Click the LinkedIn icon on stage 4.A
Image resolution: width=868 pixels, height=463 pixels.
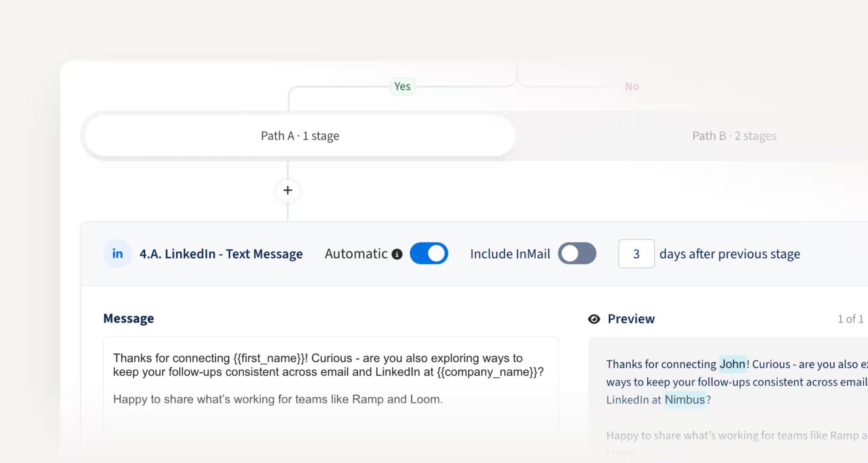[117, 254]
